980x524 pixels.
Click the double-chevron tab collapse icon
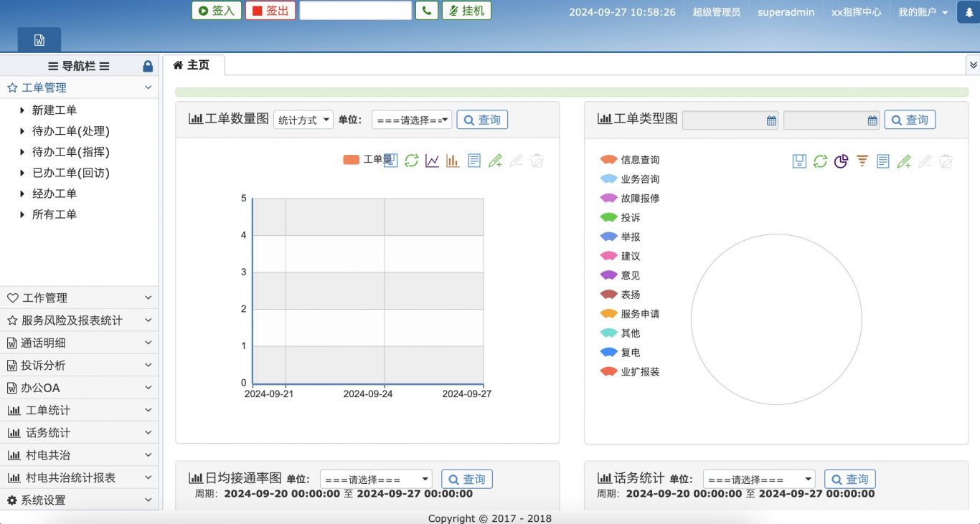973,65
